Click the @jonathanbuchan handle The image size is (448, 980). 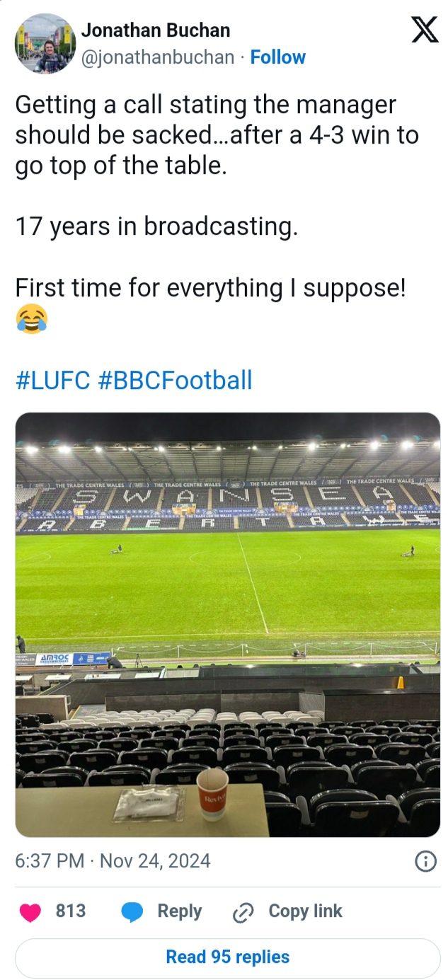coord(158,57)
